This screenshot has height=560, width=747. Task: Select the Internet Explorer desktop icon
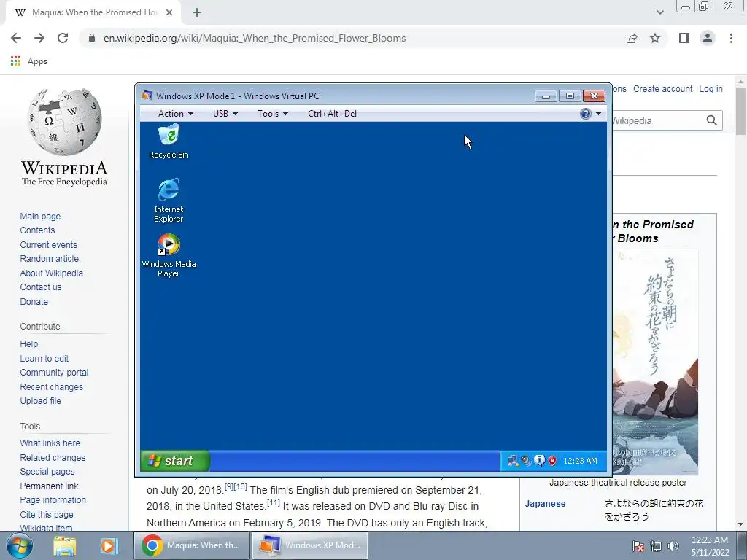coord(169,201)
